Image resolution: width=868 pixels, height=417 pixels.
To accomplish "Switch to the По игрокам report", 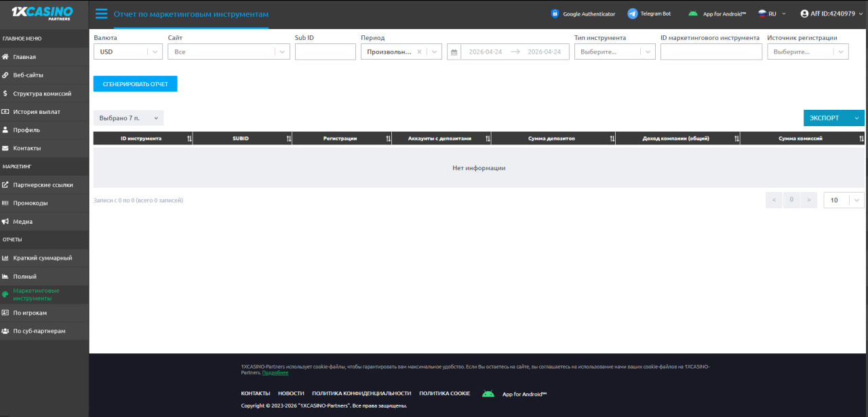I will click(31, 313).
